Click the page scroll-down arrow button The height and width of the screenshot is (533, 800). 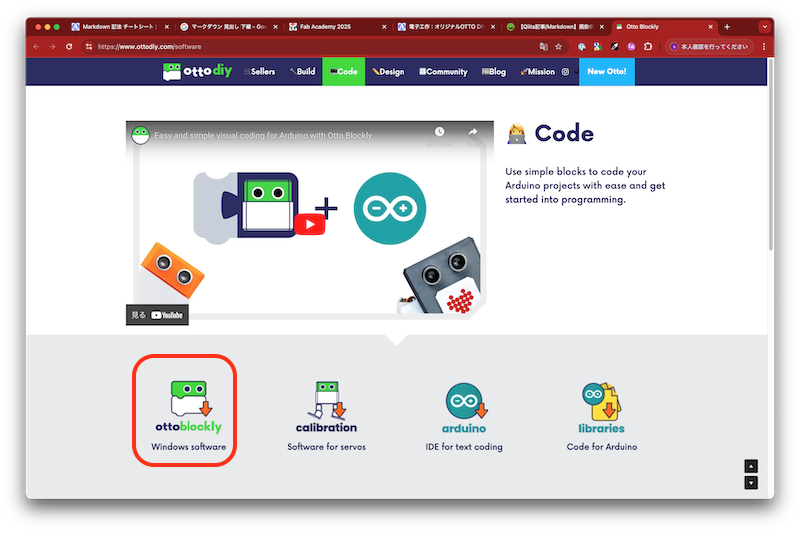pyautogui.click(x=751, y=483)
